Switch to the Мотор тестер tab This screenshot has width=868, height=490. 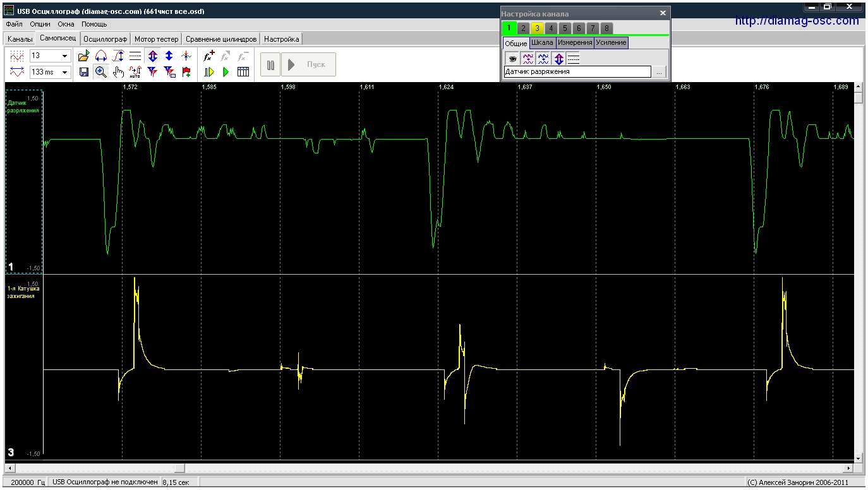157,39
